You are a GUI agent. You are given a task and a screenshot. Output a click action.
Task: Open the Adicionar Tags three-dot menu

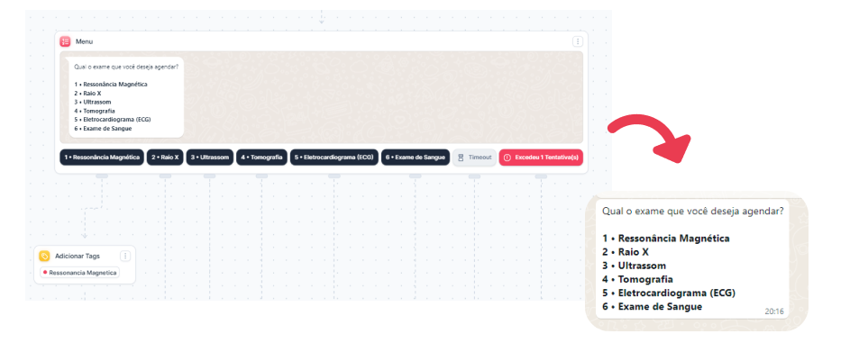tap(125, 256)
